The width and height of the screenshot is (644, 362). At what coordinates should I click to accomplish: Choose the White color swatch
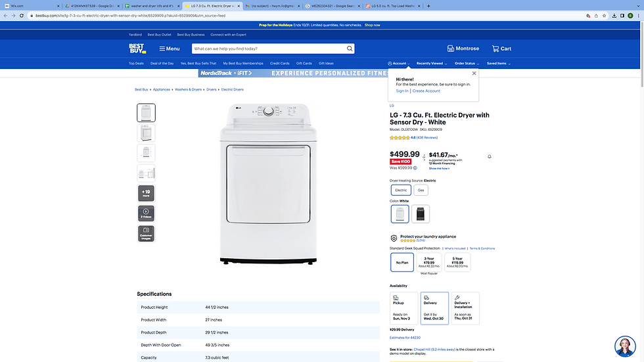pyautogui.click(x=400, y=214)
